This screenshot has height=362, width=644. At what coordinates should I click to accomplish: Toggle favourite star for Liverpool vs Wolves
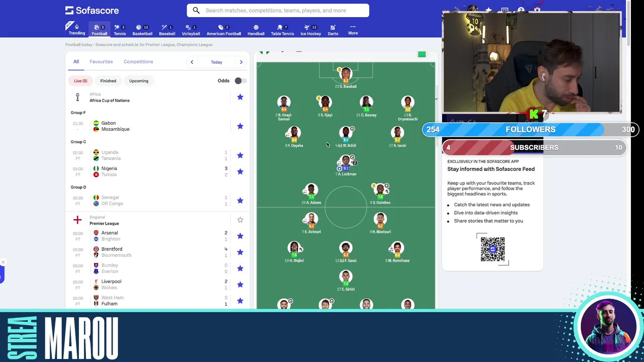tap(240, 285)
